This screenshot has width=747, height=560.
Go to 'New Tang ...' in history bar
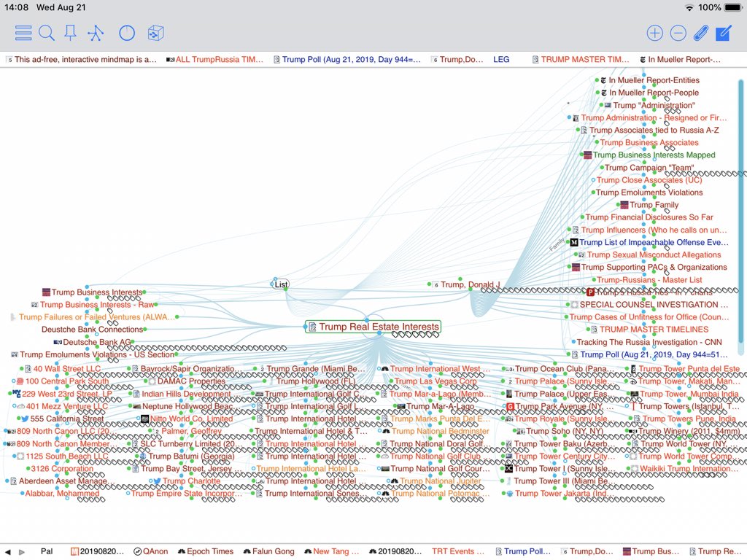(x=332, y=551)
